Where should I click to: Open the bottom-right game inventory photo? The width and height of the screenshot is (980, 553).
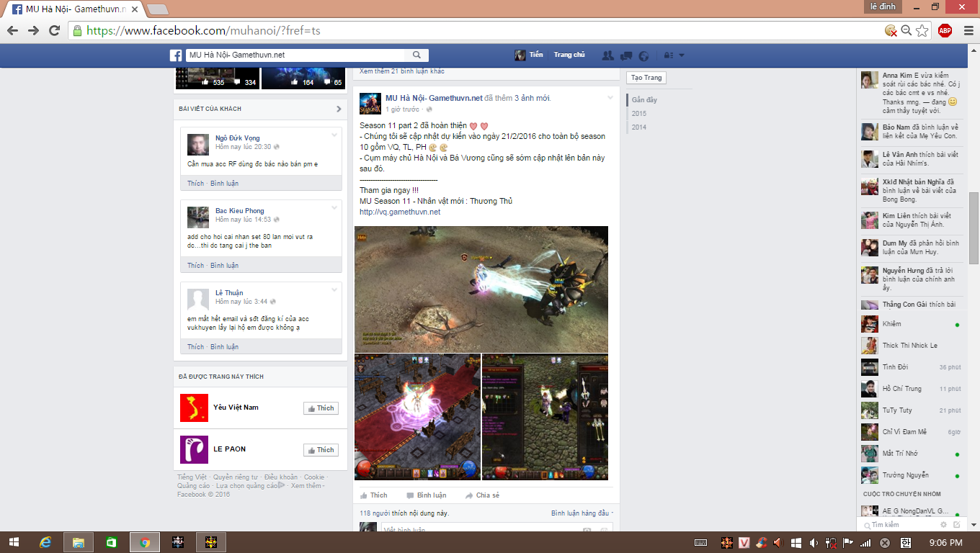click(x=545, y=417)
